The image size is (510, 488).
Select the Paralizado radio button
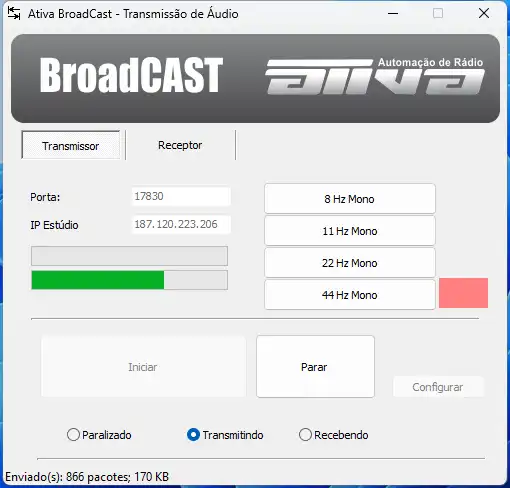click(x=99, y=435)
